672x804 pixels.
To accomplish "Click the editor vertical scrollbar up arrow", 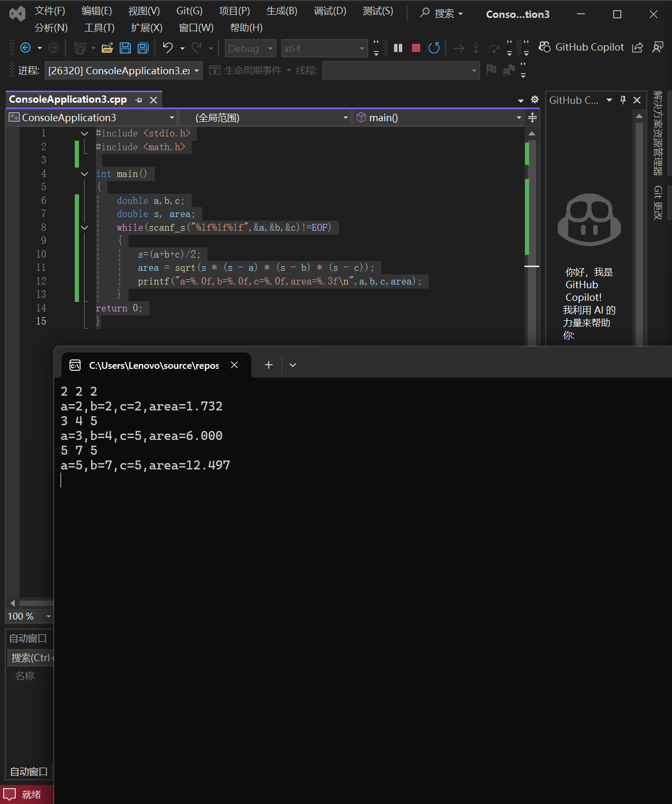I will 532,134.
